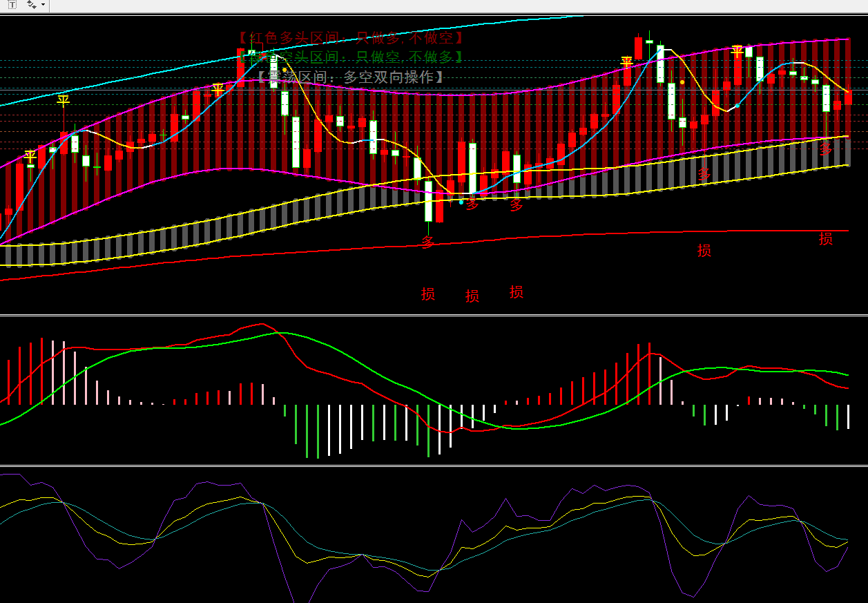Select the text label drawing tool
The height and width of the screenshot is (603, 868).
coord(12,5)
